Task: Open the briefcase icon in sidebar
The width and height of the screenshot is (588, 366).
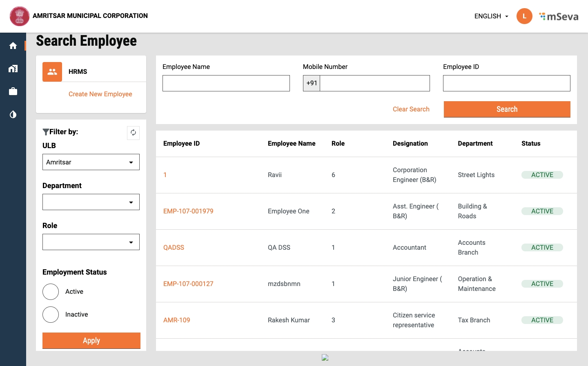Action: pyautogui.click(x=13, y=91)
